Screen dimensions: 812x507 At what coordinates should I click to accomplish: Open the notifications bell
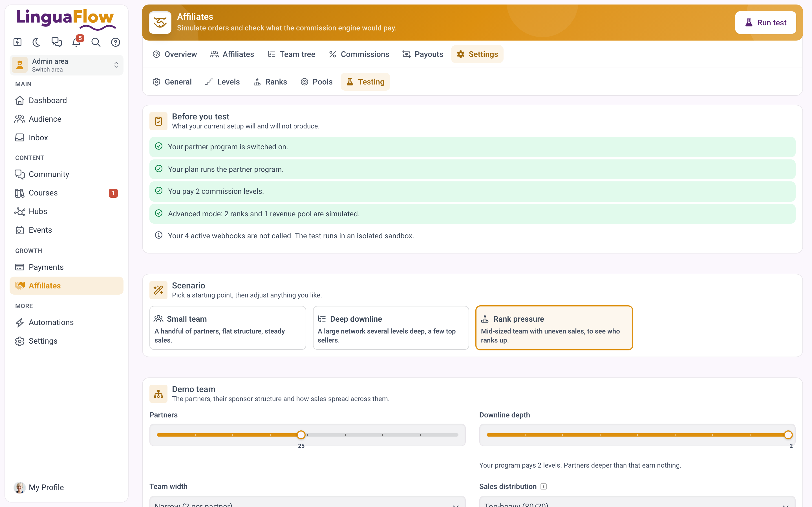tap(76, 42)
